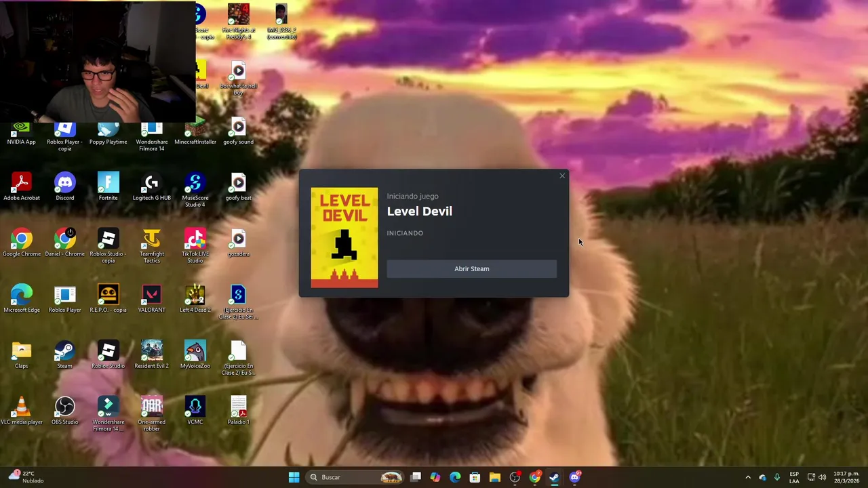
Task: Open the Steam desktop shortcut
Action: [x=65, y=356]
